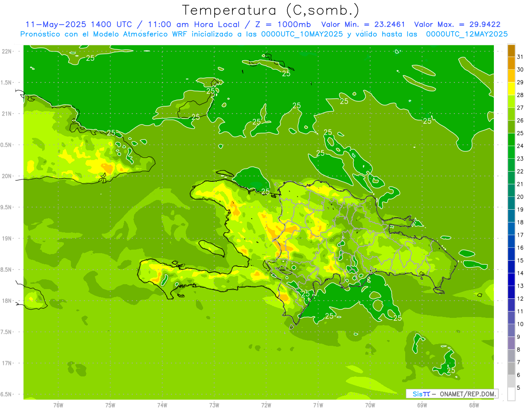Click the '7.5N' latitude axis label

pyautogui.click(x=7, y=332)
